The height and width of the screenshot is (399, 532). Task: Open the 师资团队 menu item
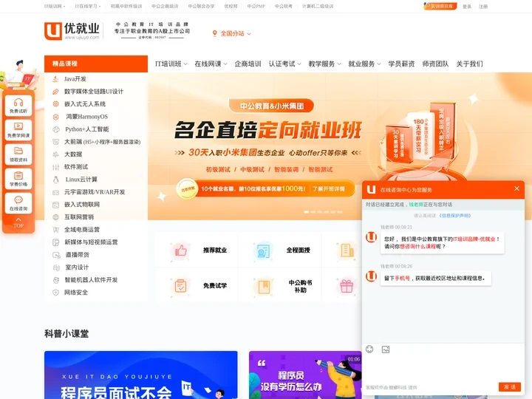pyautogui.click(x=435, y=64)
